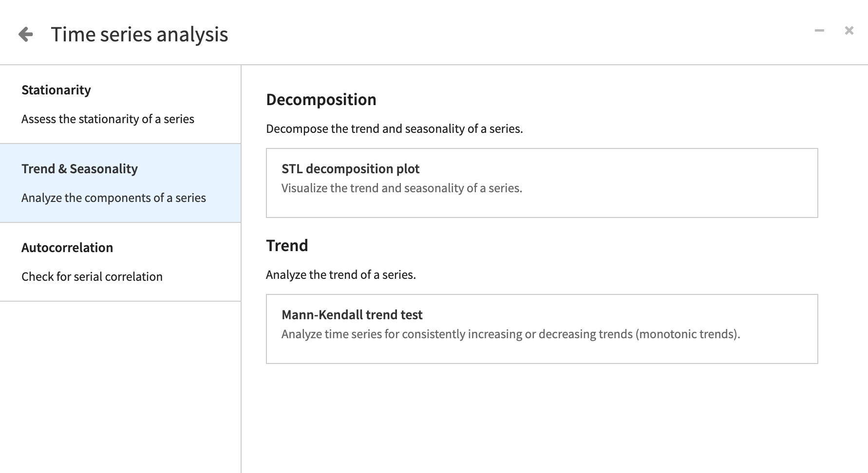Image resolution: width=868 pixels, height=473 pixels.
Task: Click 'Visualize the trend and seasonality' card text
Action: point(401,188)
